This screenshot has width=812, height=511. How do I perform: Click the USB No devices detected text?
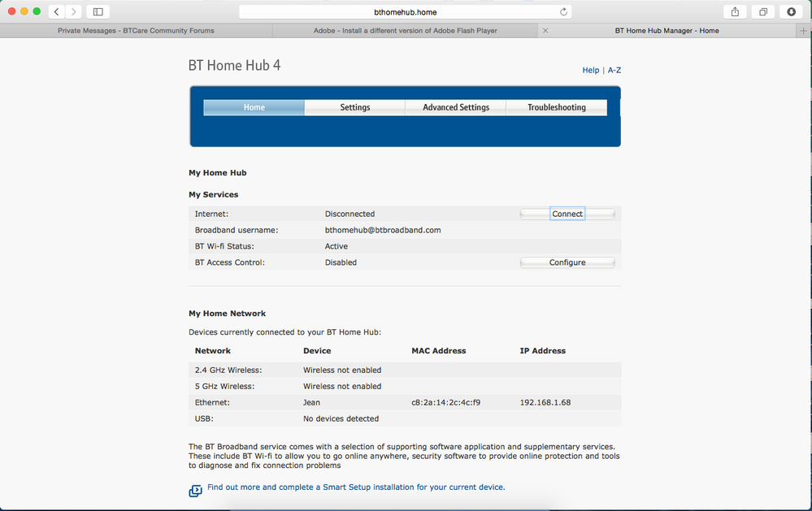[x=341, y=418]
